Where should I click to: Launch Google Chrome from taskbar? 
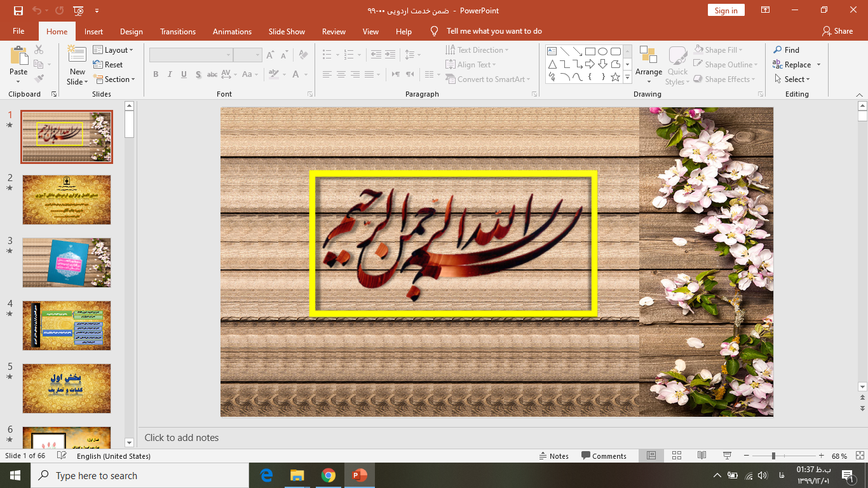[328, 475]
